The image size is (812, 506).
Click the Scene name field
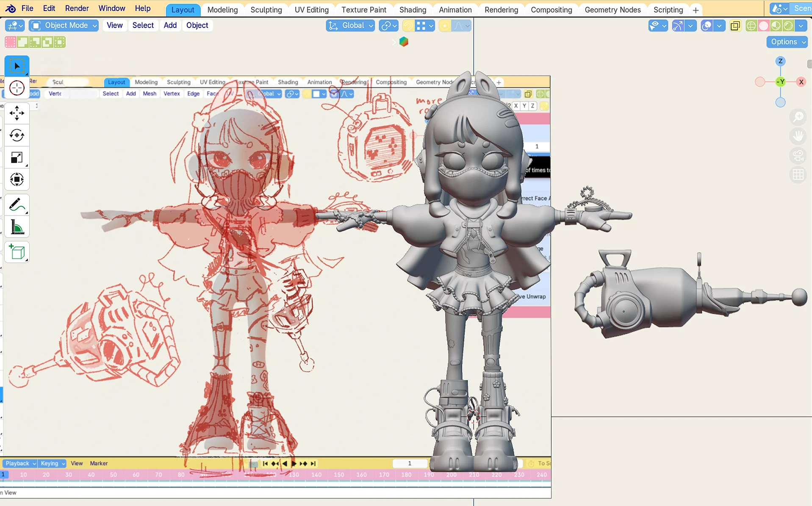click(x=801, y=8)
